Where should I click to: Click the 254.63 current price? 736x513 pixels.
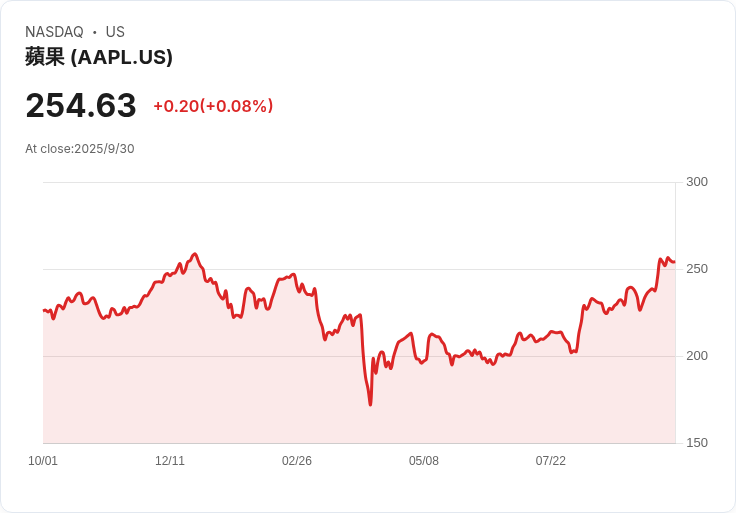(81, 106)
